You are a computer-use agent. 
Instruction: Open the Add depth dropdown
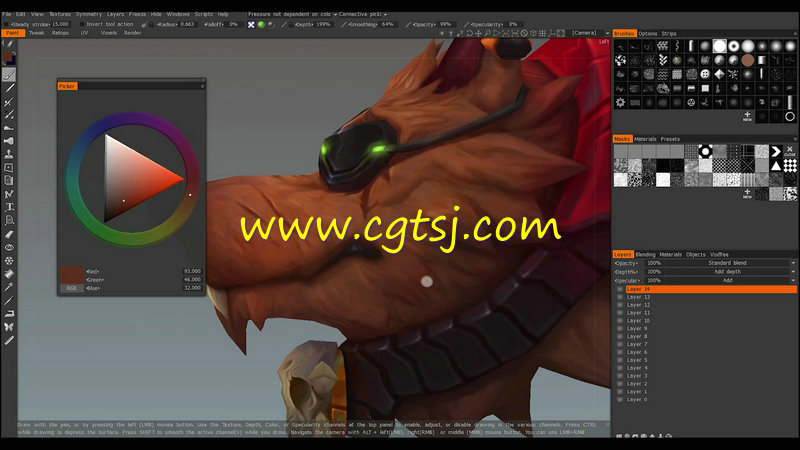coord(731,272)
